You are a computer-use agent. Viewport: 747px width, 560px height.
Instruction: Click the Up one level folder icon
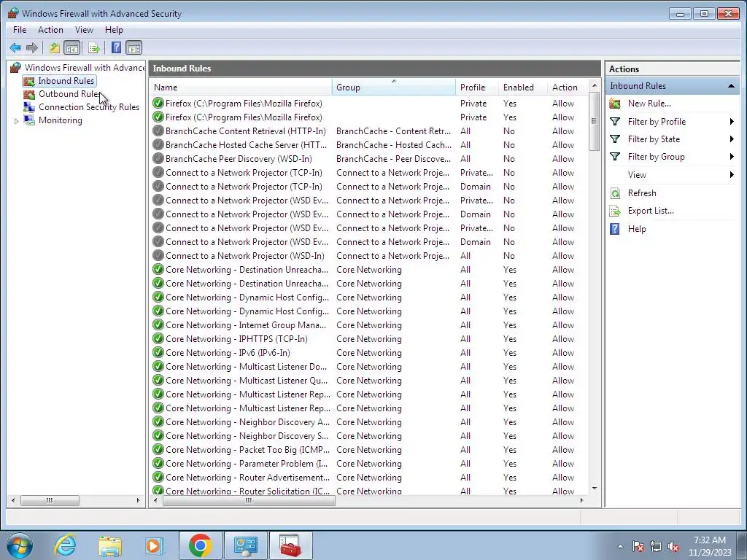pyautogui.click(x=54, y=47)
